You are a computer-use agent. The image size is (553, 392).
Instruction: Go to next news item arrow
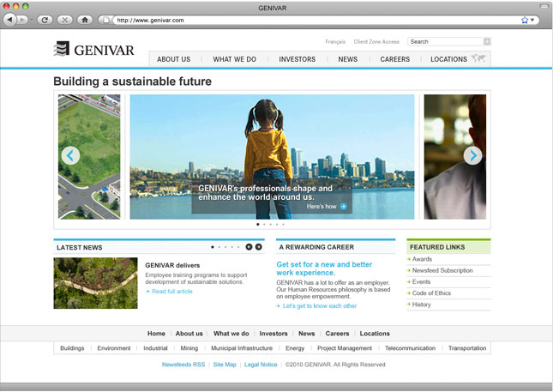[258, 247]
